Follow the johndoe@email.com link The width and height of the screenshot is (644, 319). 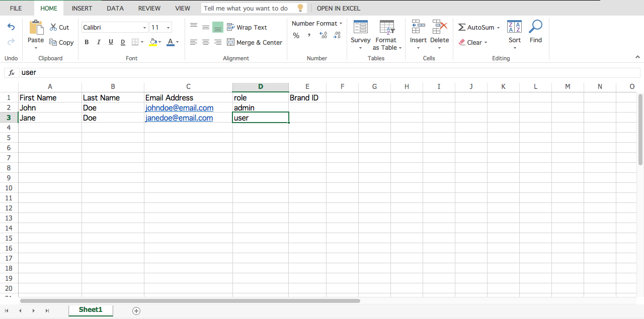tap(179, 108)
